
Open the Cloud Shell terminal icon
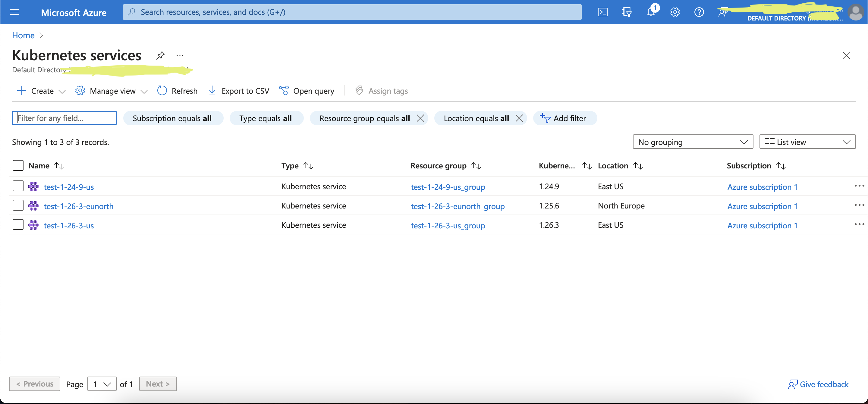click(602, 12)
